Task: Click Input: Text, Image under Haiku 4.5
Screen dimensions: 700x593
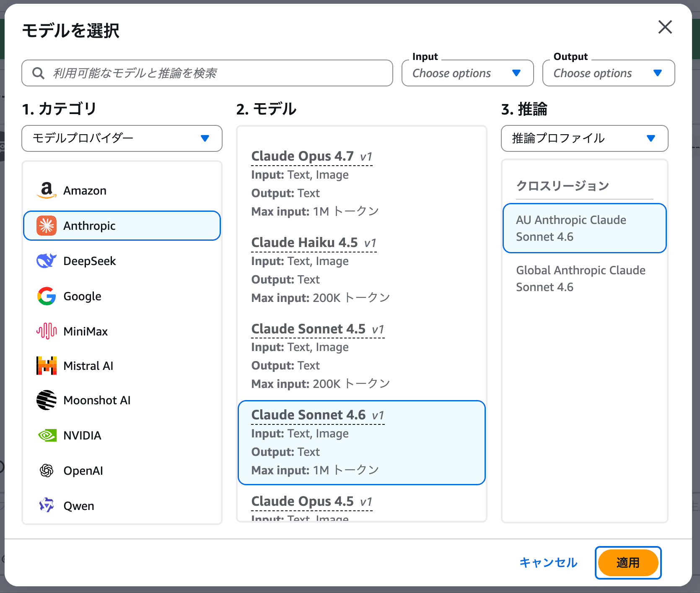Action: pyautogui.click(x=300, y=261)
